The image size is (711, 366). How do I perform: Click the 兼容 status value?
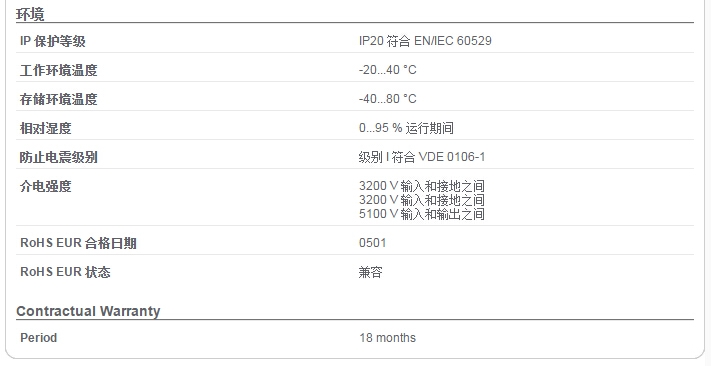(x=370, y=272)
